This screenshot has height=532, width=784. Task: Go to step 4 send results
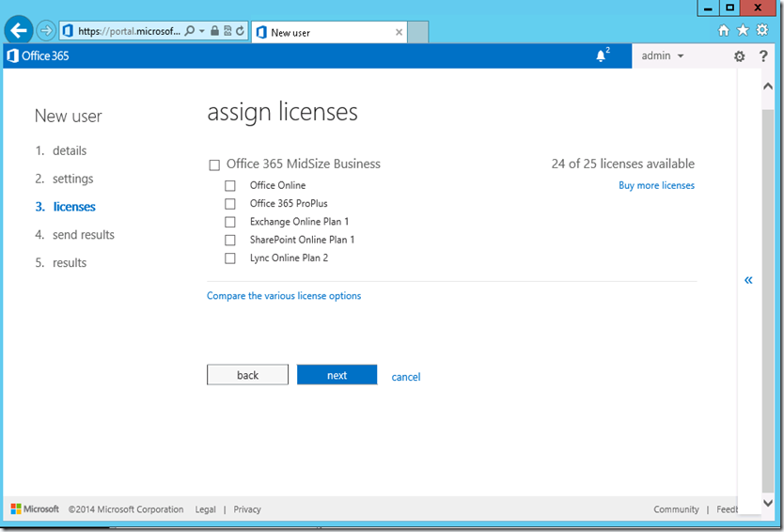click(x=74, y=234)
